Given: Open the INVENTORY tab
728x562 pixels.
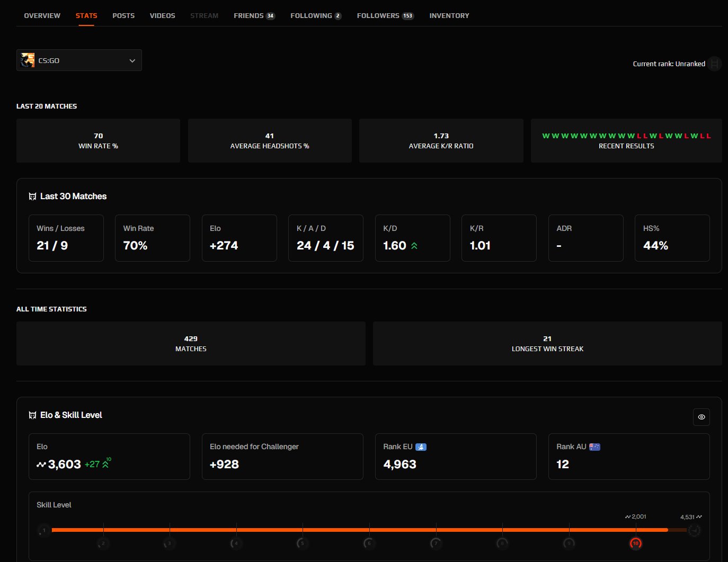Looking at the screenshot, I should 449,15.
